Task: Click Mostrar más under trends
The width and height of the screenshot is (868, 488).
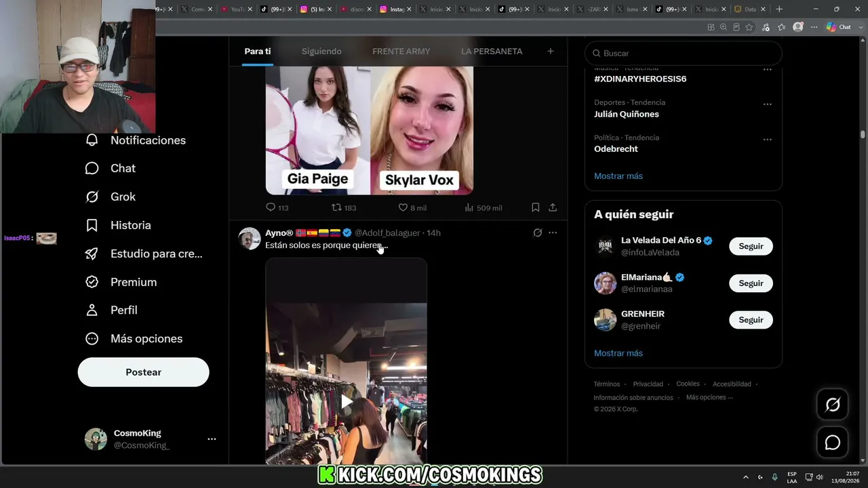Action: coord(618,176)
